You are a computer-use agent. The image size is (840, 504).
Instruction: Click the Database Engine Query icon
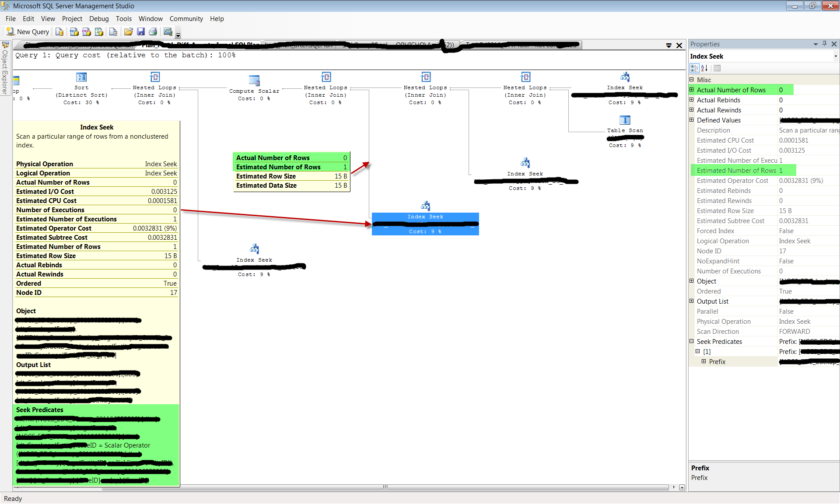tap(59, 32)
